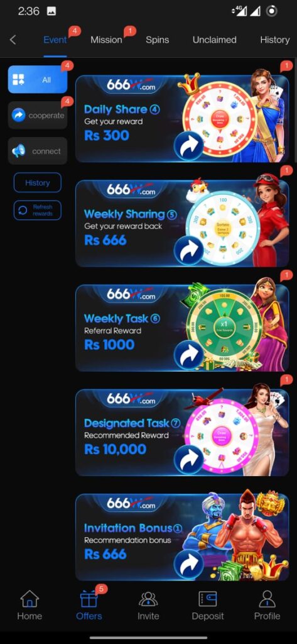Screen dimensions: 297x644
Task: Open the Weekly Sharing Rs 666 banner
Action: [182, 223]
